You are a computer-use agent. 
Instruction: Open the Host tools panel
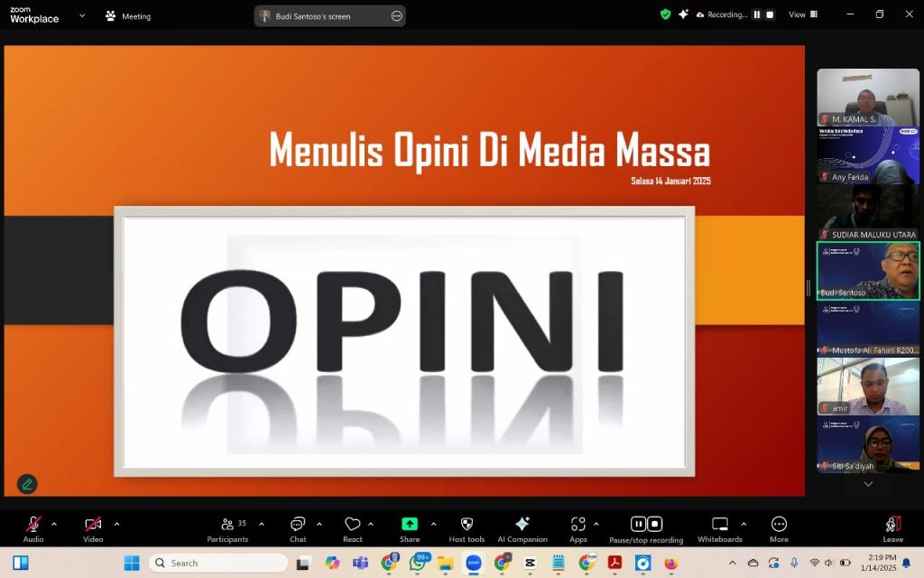tap(467, 527)
